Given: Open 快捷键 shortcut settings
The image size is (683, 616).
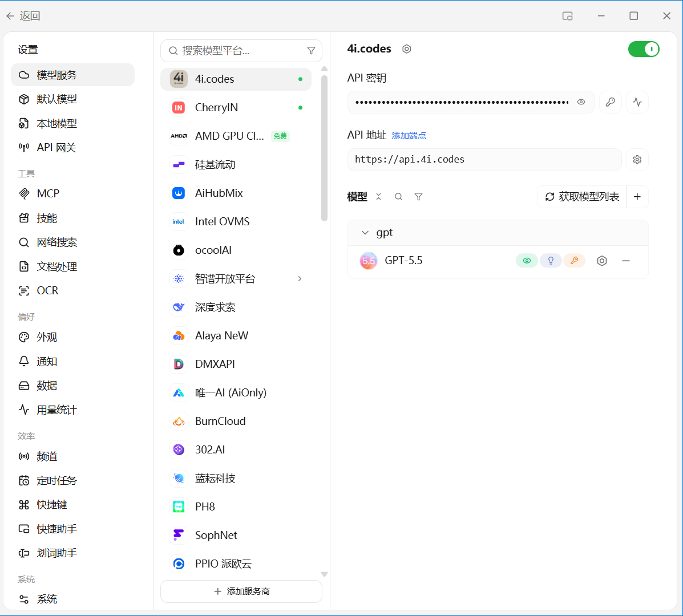Looking at the screenshot, I should pyautogui.click(x=72, y=505).
